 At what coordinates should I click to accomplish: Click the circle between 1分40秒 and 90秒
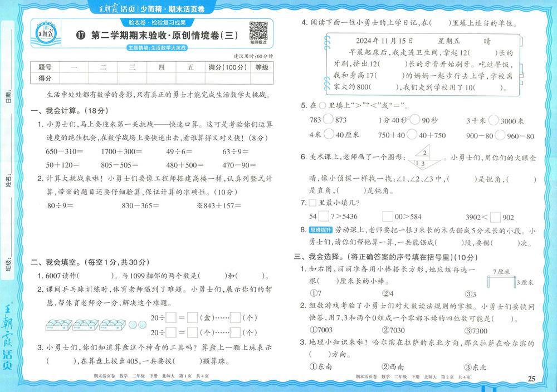point(414,119)
